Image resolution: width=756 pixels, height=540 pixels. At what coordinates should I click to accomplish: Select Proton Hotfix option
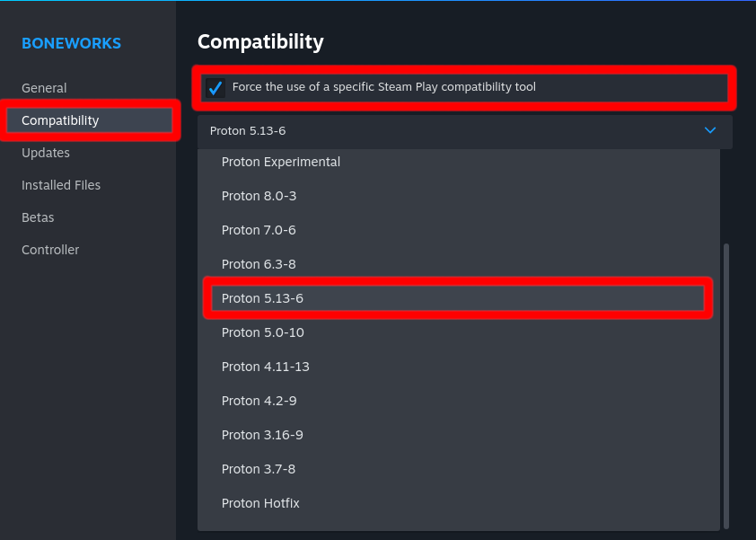tap(260, 503)
